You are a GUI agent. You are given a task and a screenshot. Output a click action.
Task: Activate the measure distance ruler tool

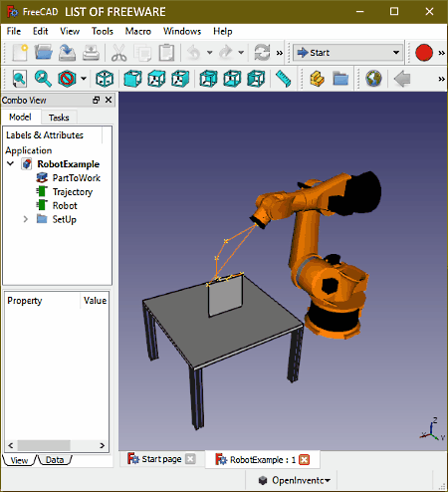click(283, 79)
